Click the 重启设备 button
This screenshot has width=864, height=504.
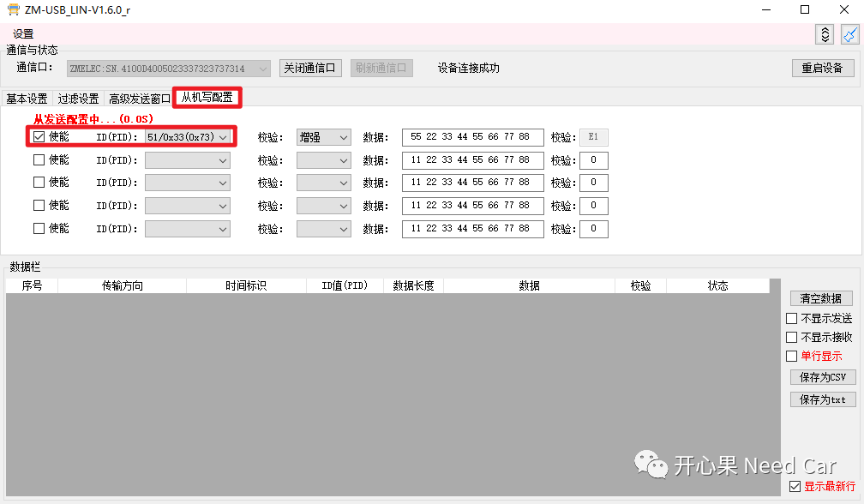[x=822, y=68]
